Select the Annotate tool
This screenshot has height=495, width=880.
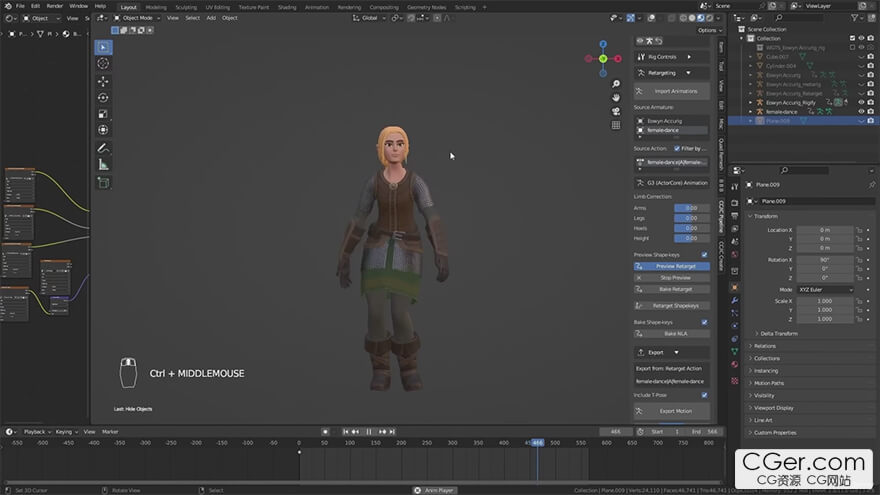[x=103, y=148]
